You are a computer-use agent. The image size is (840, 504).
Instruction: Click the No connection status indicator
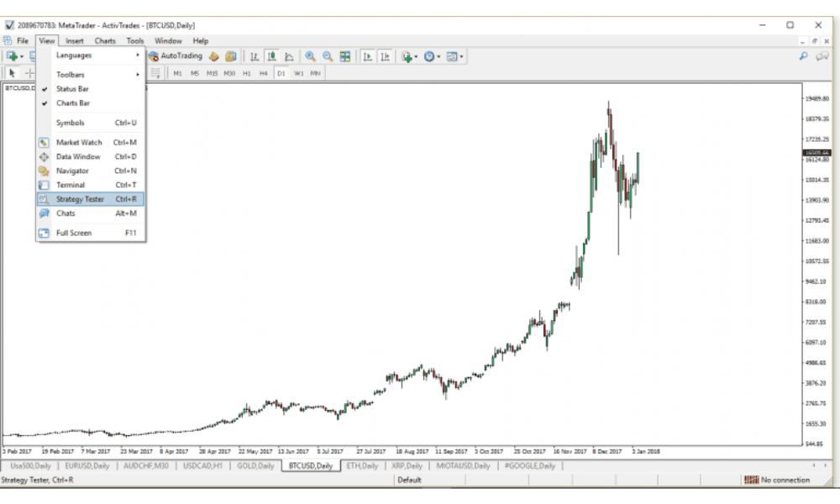[x=780, y=480]
